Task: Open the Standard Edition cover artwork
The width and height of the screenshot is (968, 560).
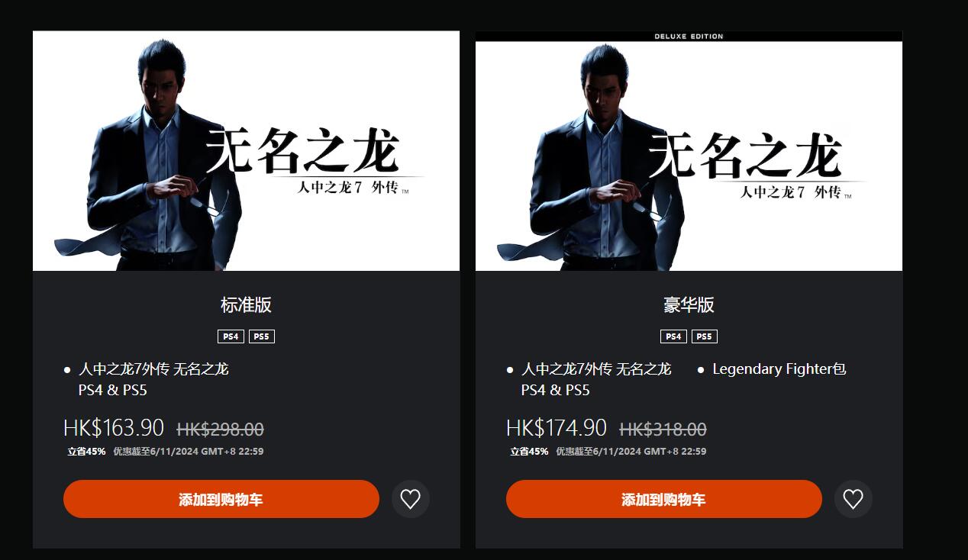Action: pyautogui.click(x=246, y=151)
